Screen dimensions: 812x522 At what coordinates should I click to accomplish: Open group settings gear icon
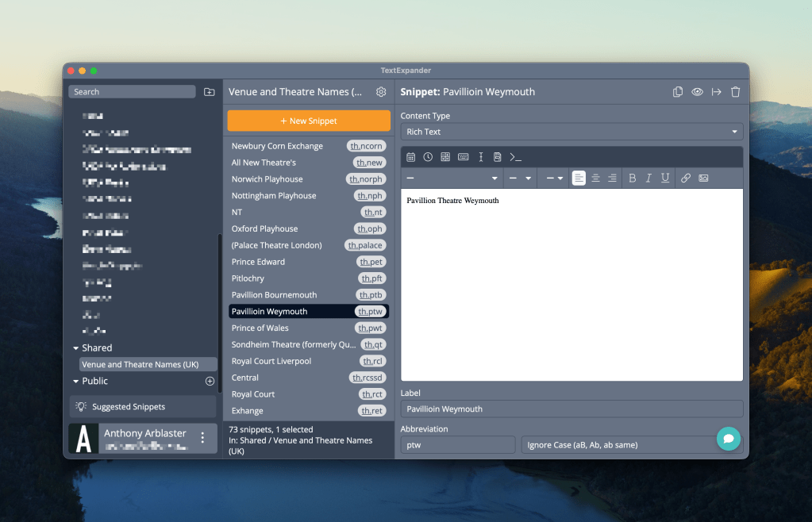[381, 92]
